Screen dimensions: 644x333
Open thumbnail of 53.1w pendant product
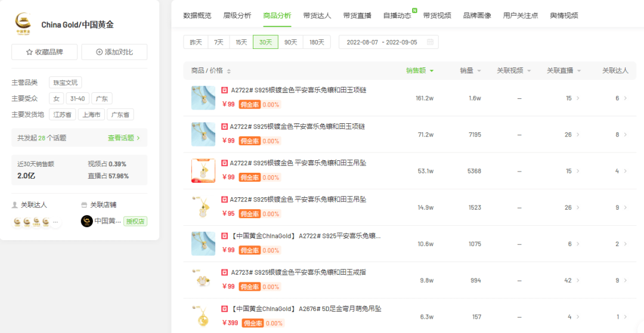click(203, 170)
